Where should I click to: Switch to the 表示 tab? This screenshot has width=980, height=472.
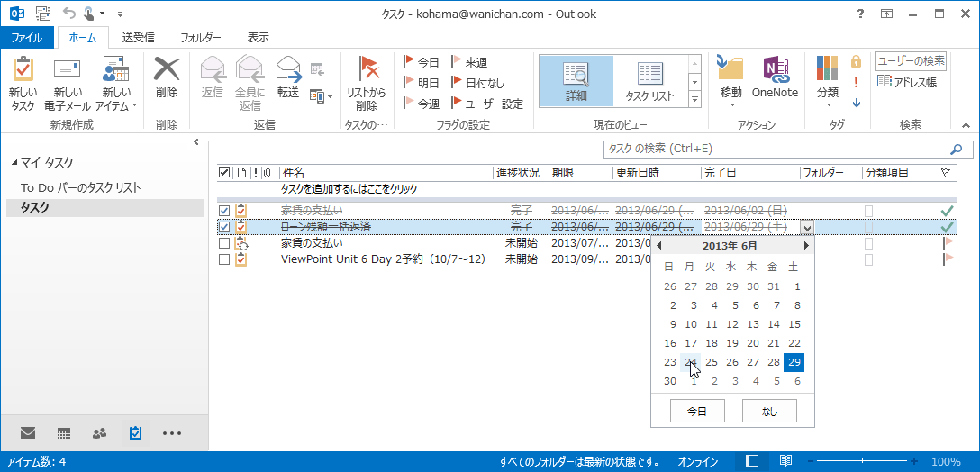coord(259,38)
